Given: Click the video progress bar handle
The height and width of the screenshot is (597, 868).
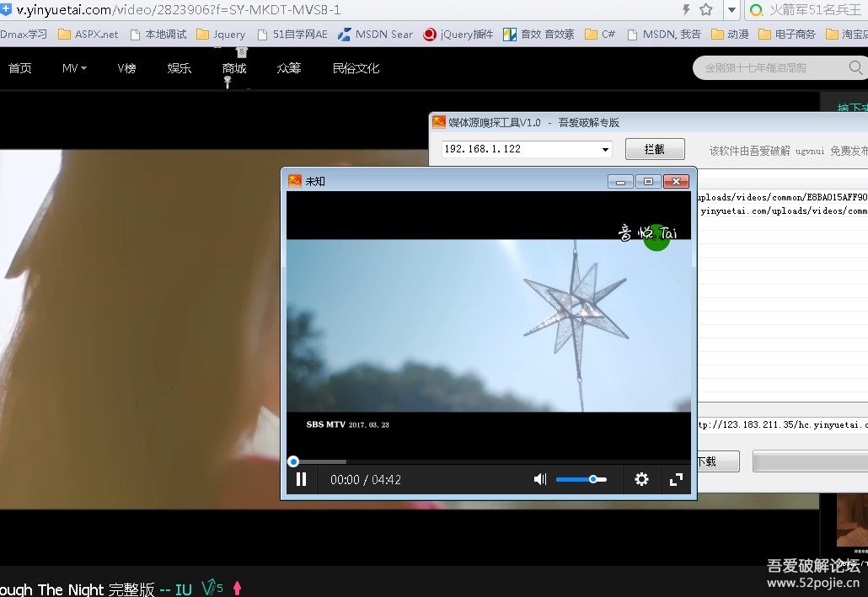Looking at the screenshot, I should click(293, 461).
